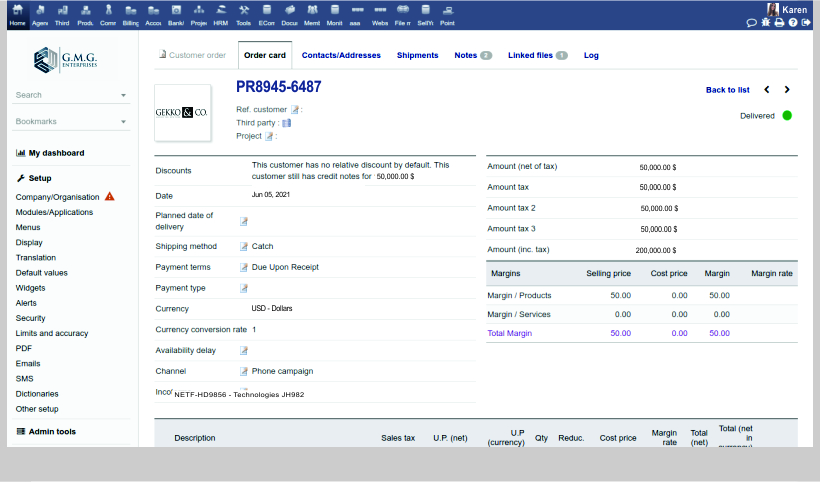Click the Back to list link
Viewport: 820px width, 482px height.
point(727,90)
